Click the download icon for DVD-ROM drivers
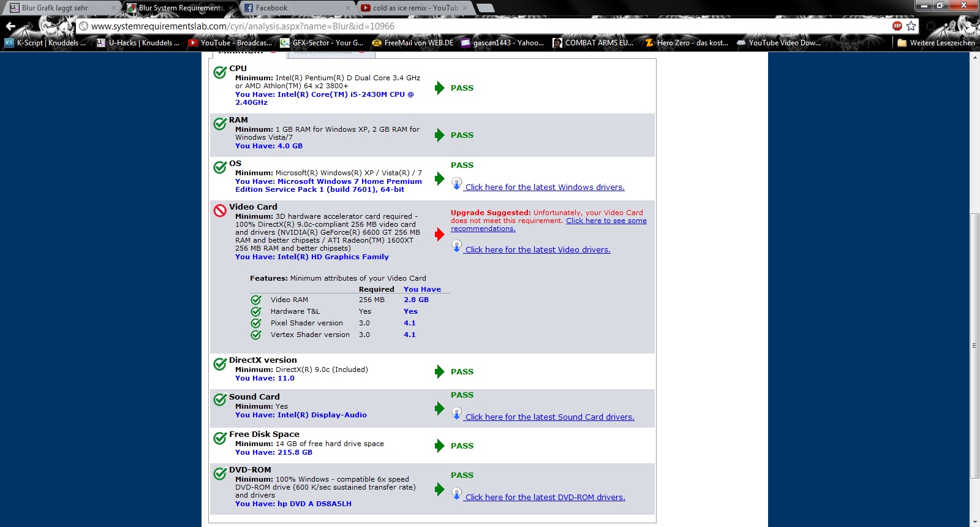This screenshot has height=527, width=980. click(x=456, y=493)
